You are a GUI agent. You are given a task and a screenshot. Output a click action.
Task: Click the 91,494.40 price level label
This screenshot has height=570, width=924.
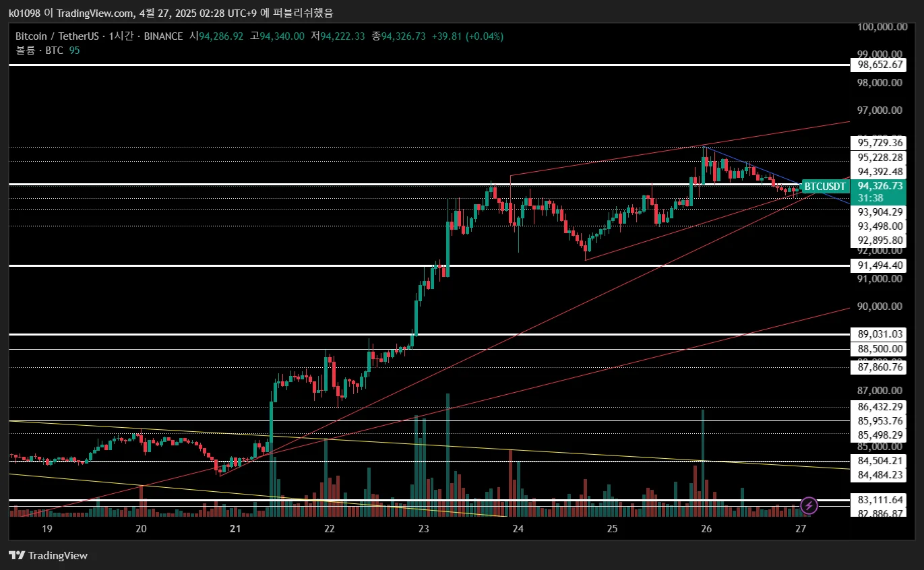[880, 265]
